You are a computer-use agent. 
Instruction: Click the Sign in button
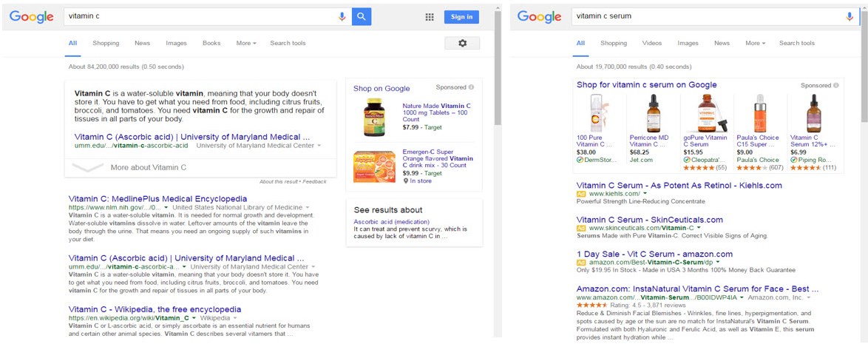click(461, 16)
